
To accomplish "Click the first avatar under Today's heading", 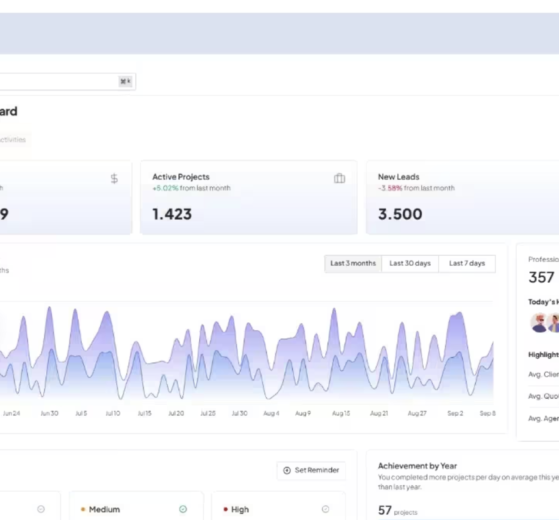I will tap(539, 323).
